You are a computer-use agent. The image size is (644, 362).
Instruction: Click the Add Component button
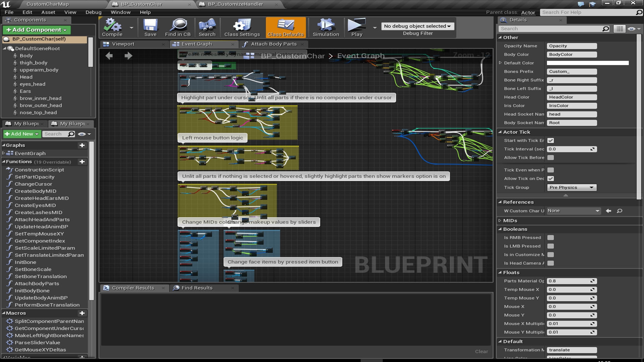tap(36, 30)
